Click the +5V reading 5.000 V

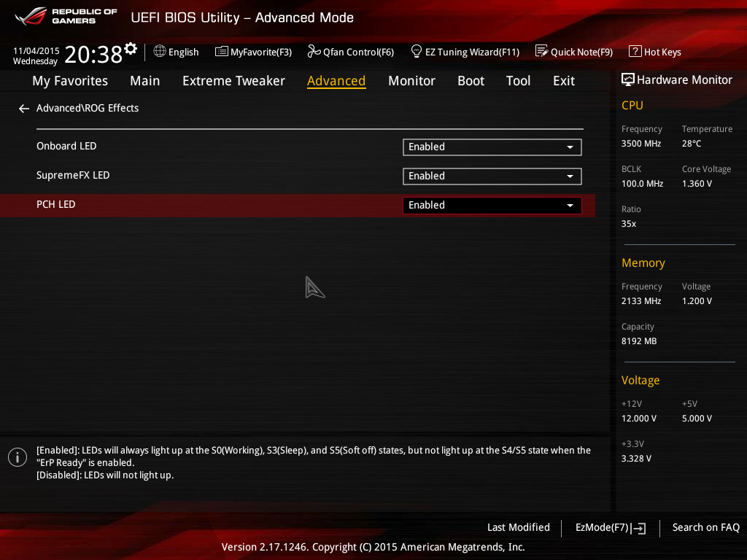tap(697, 418)
